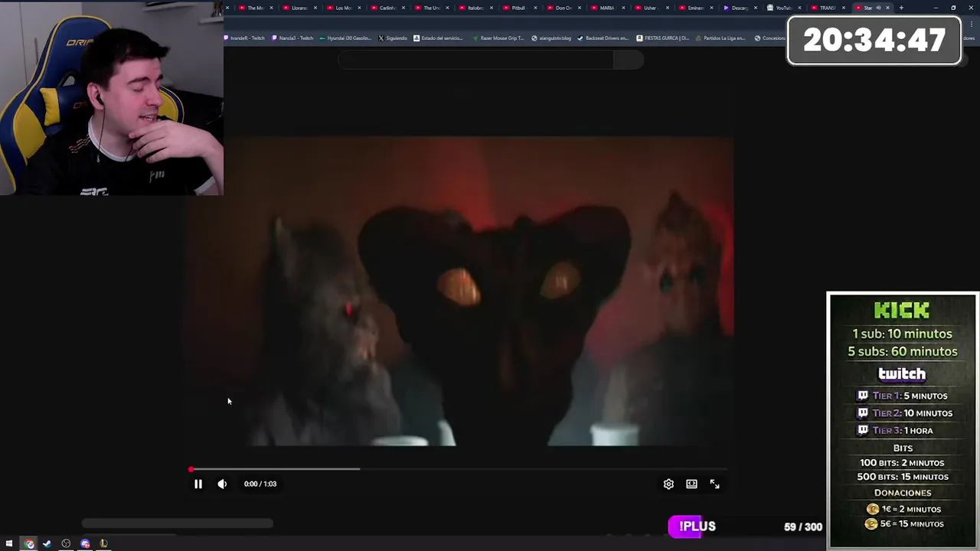Focus the search field at the page top
980x551 pixels.
click(475, 60)
